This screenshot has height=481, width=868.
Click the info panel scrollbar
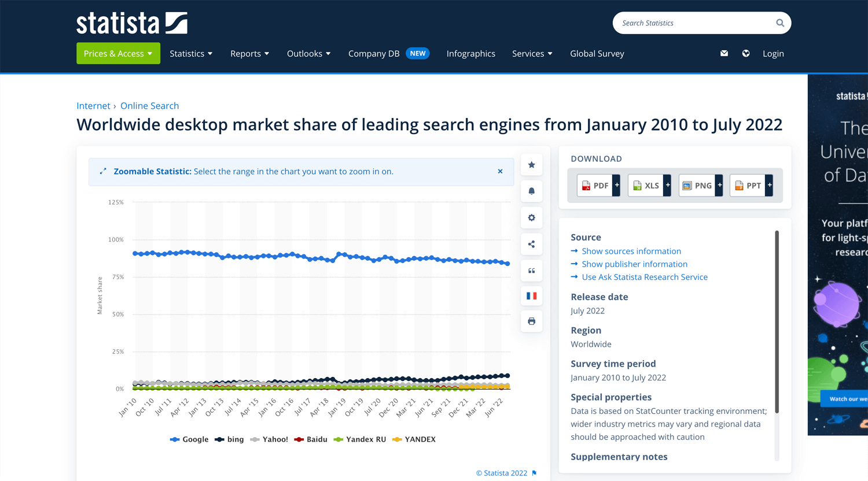(x=777, y=321)
